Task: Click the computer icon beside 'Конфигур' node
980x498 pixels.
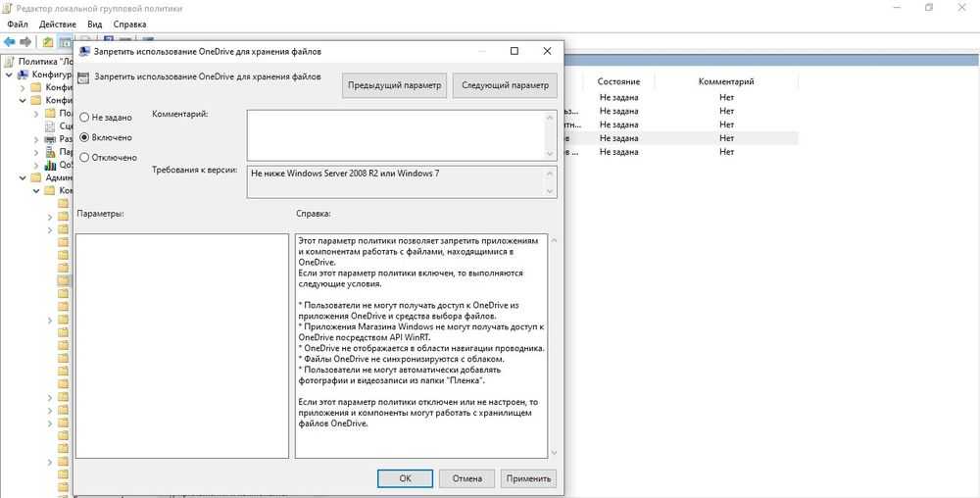Action: (x=24, y=74)
